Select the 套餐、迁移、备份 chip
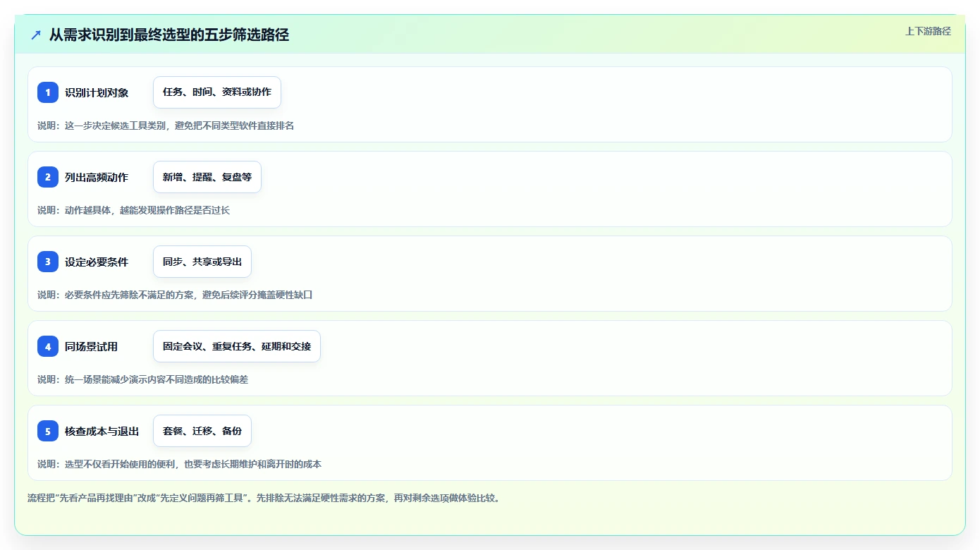Image resolution: width=980 pixels, height=550 pixels. 202,431
